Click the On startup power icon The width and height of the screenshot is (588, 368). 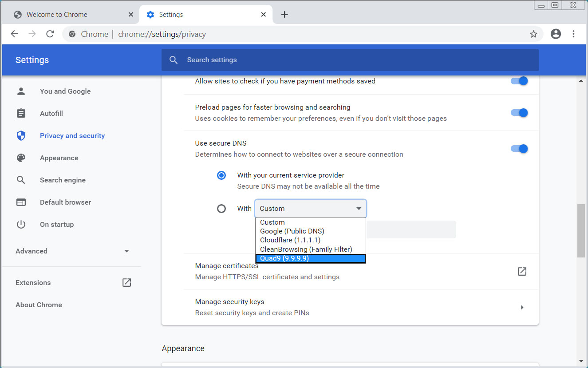[21, 224]
